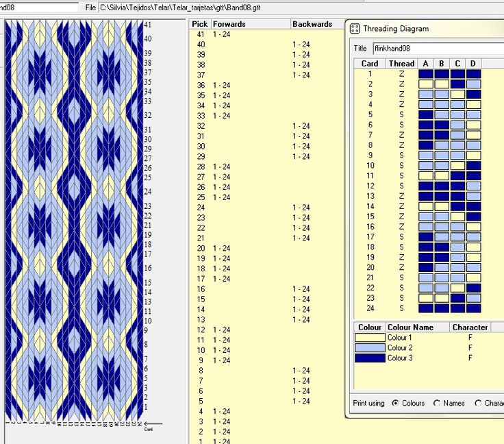504x444 pixels.
Task: Click the Threading Diagram window icon
Action: pyautogui.click(x=355, y=29)
